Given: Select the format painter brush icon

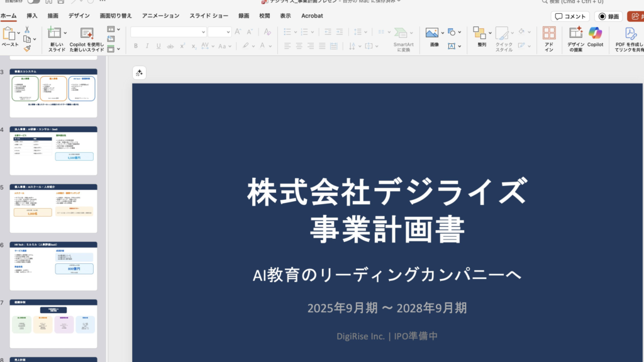Looking at the screenshot, I should click(x=27, y=48).
